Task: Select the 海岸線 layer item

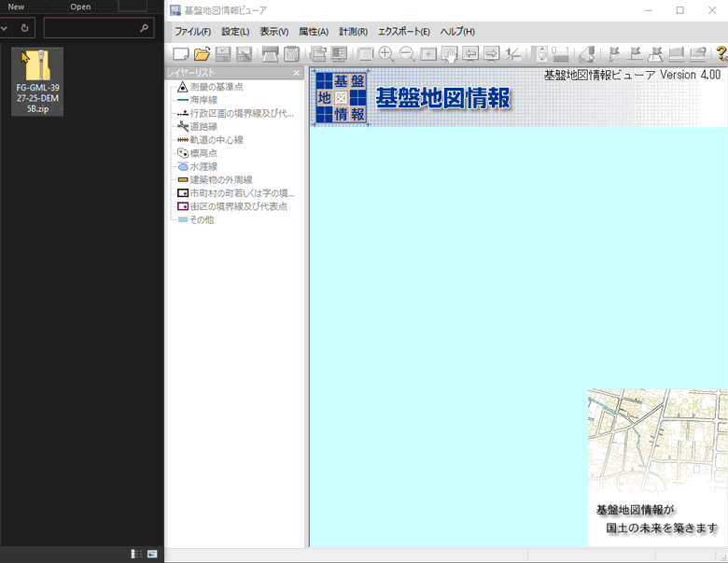Action: (x=203, y=100)
